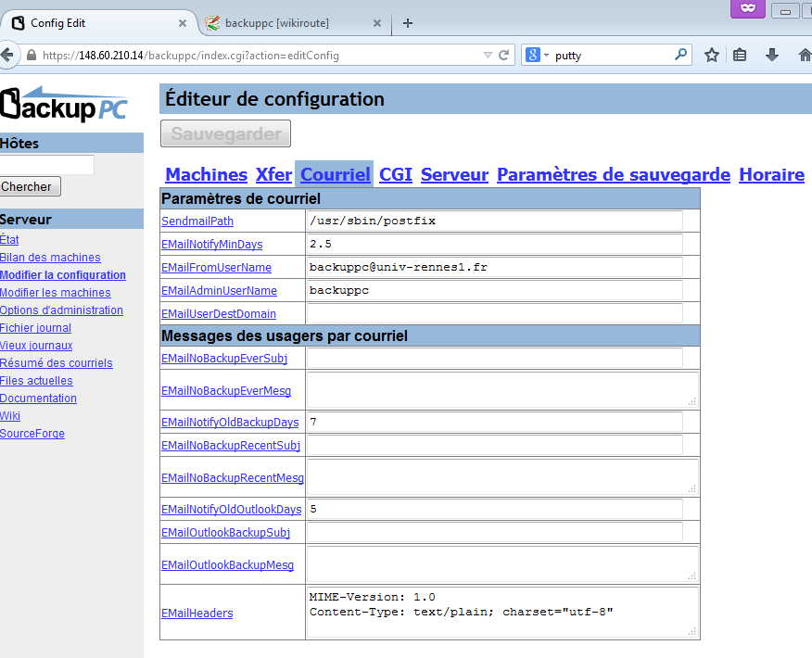
Task: Bookmark this page with the star icon
Action: pyautogui.click(x=711, y=56)
